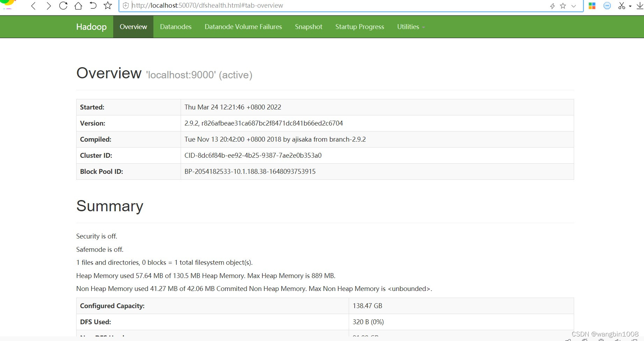Click the favorites star beside the address bar

coord(108,6)
